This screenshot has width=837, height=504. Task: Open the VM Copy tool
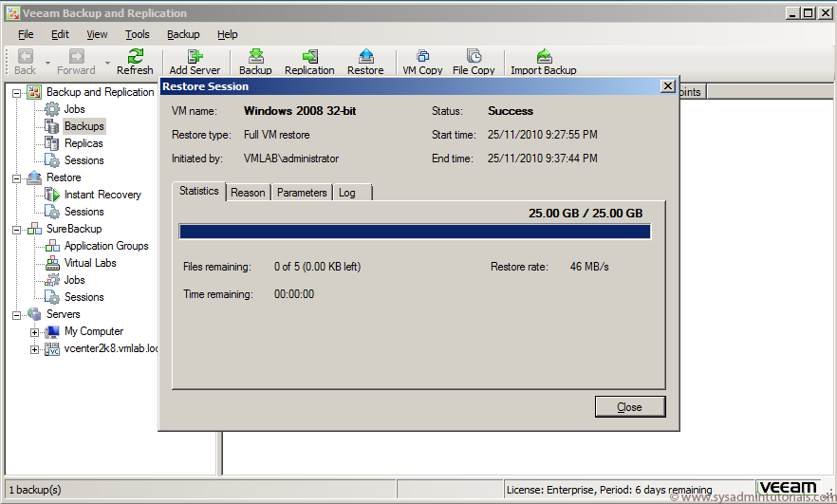tap(423, 56)
